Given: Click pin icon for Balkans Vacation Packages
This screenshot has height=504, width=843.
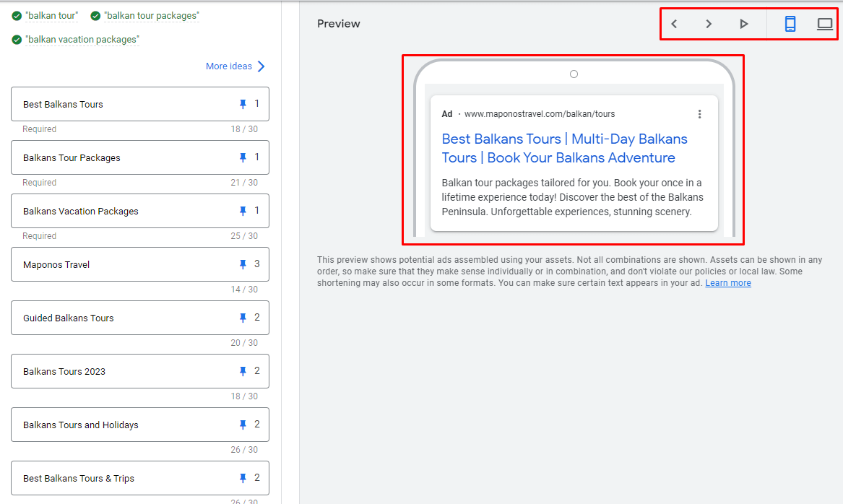Looking at the screenshot, I should [243, 211].
